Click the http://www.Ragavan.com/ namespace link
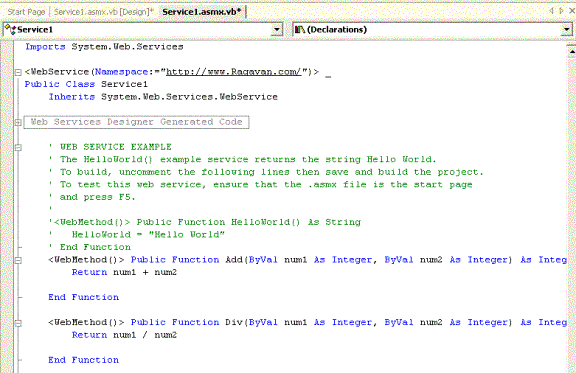576x373 pixels. point(234,72)
